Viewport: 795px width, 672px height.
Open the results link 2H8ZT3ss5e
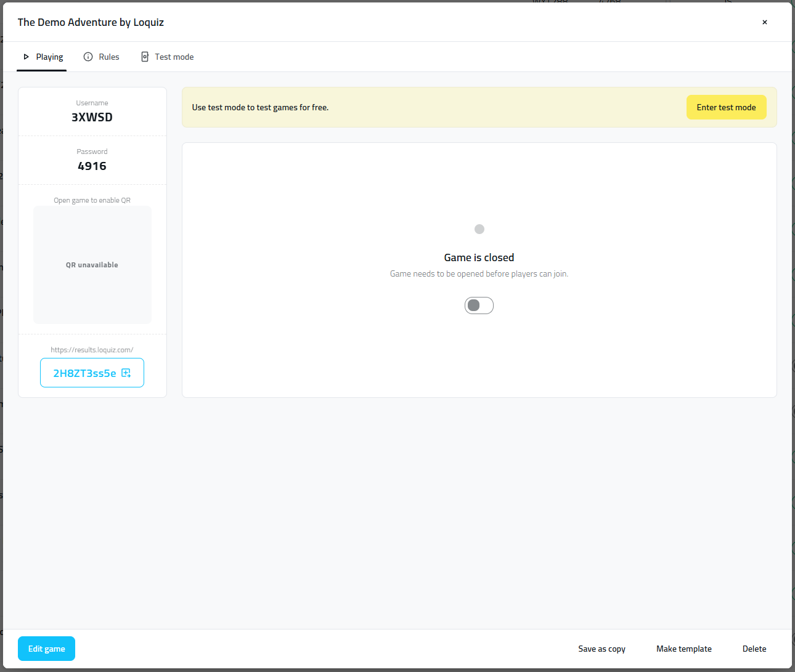(85, 373)
